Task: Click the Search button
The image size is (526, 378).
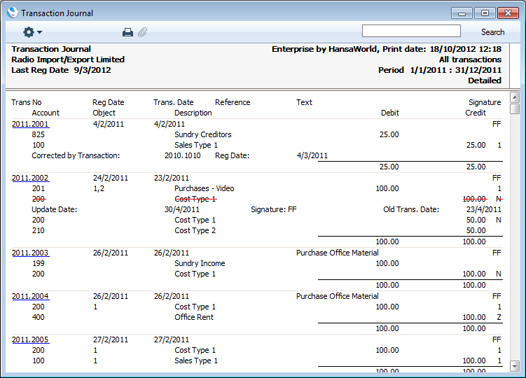Action: 492,32
